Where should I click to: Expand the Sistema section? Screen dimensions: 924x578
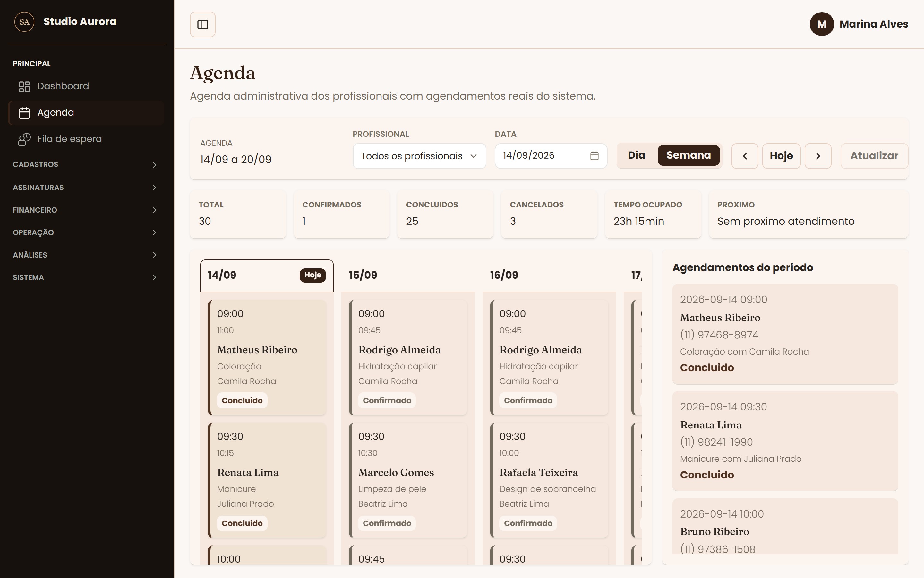point(86,277)
